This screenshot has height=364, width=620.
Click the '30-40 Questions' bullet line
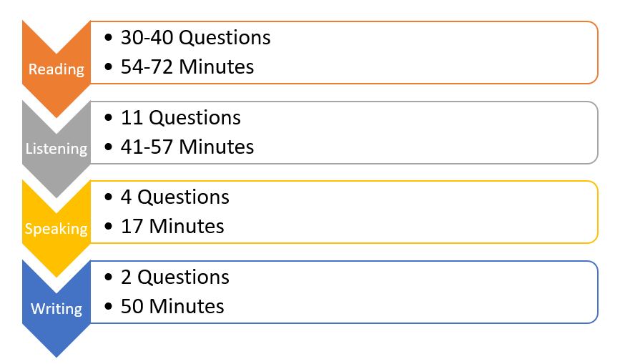pyautogui.click(x=188, y=38)
